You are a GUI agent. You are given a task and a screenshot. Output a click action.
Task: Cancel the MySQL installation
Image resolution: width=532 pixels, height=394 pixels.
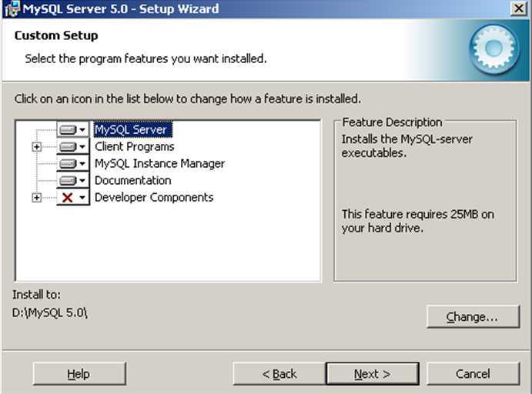click(x=473, y=374)
